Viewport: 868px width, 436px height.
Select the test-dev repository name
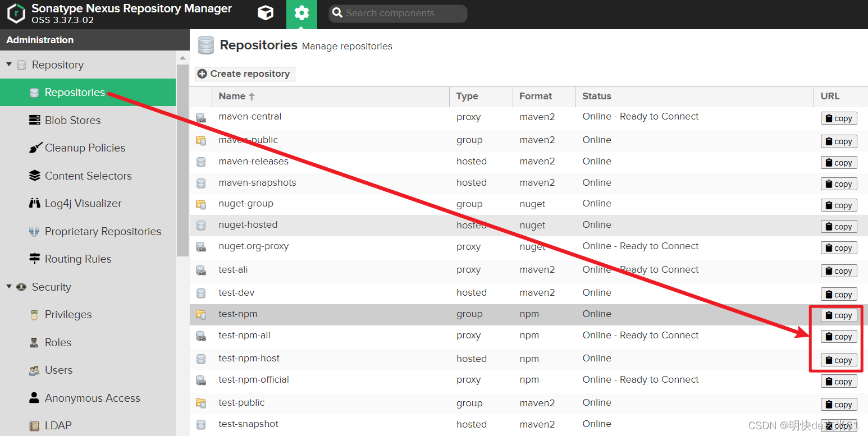tap(236, 292)
